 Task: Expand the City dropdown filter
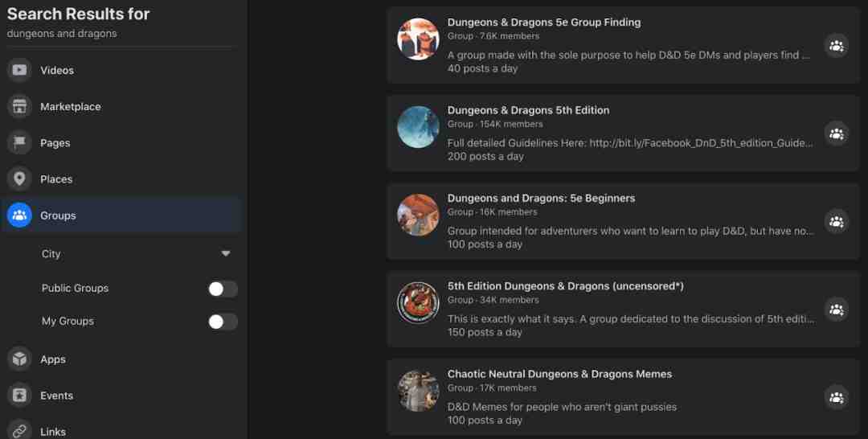pyautogui.click(x=136, y=253)
